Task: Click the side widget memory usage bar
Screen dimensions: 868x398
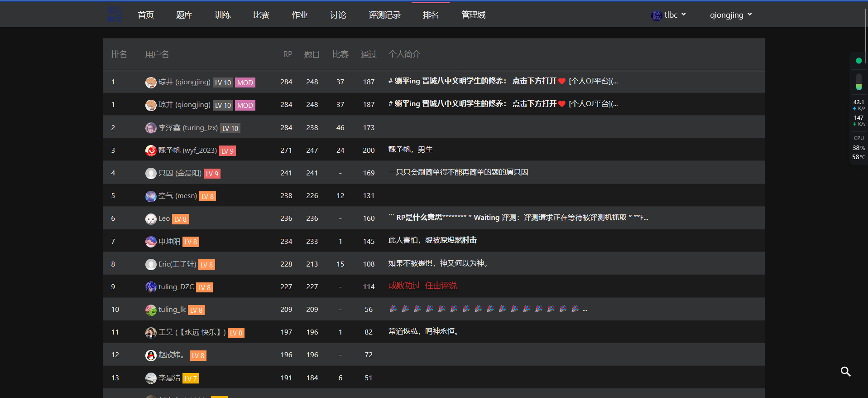Action: 858,82
